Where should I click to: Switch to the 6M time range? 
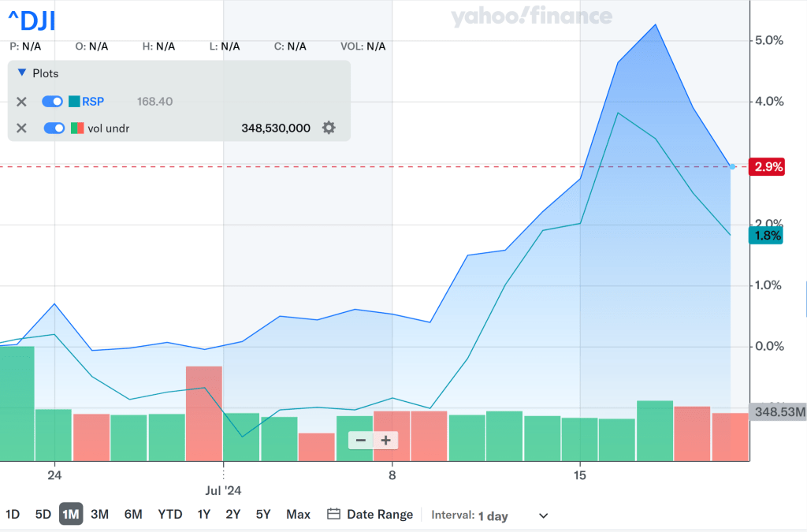[133, 515]
